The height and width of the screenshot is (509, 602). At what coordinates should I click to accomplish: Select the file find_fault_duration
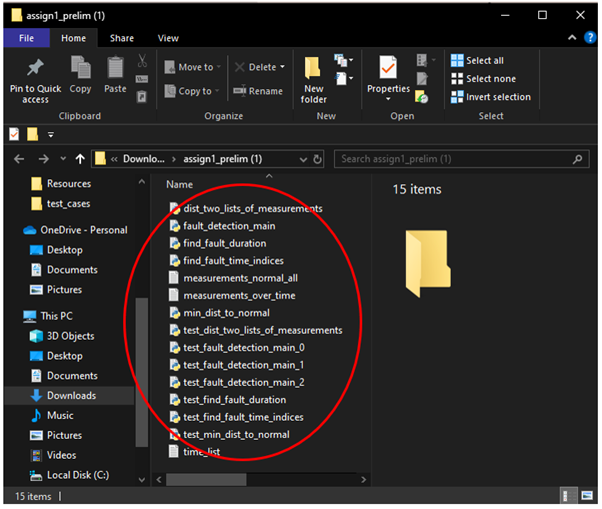[218, 243]
